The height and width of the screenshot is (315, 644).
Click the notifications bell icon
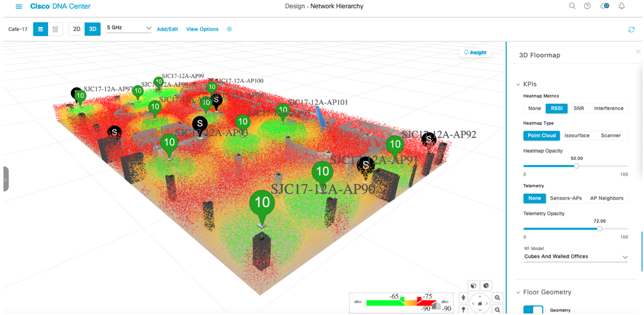click(x=622, y=5)
